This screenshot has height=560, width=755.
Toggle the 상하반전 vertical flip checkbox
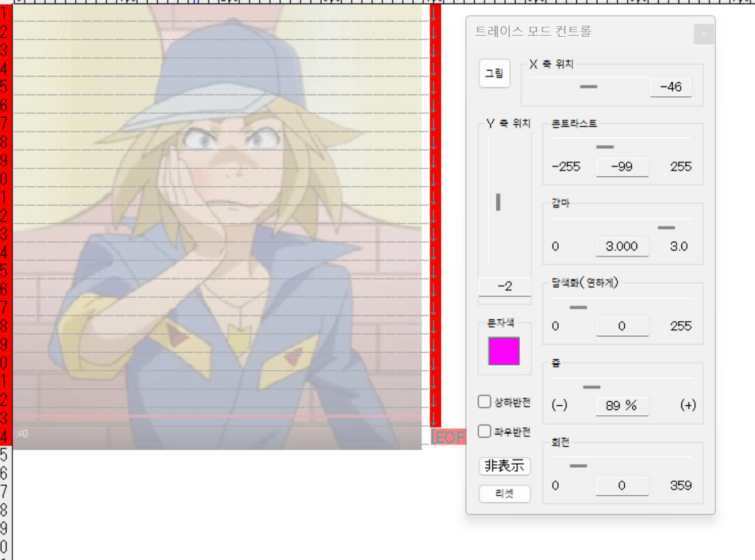click(485, 402)
